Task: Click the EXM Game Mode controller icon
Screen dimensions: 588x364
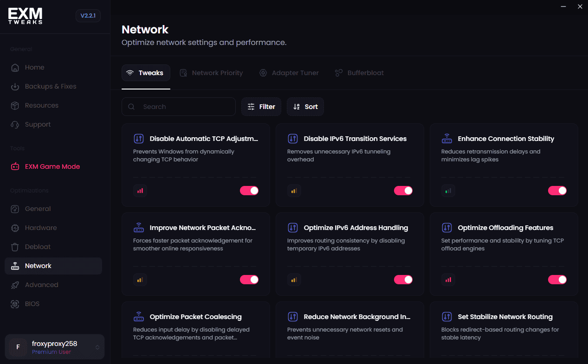Action: click(15, 166)
